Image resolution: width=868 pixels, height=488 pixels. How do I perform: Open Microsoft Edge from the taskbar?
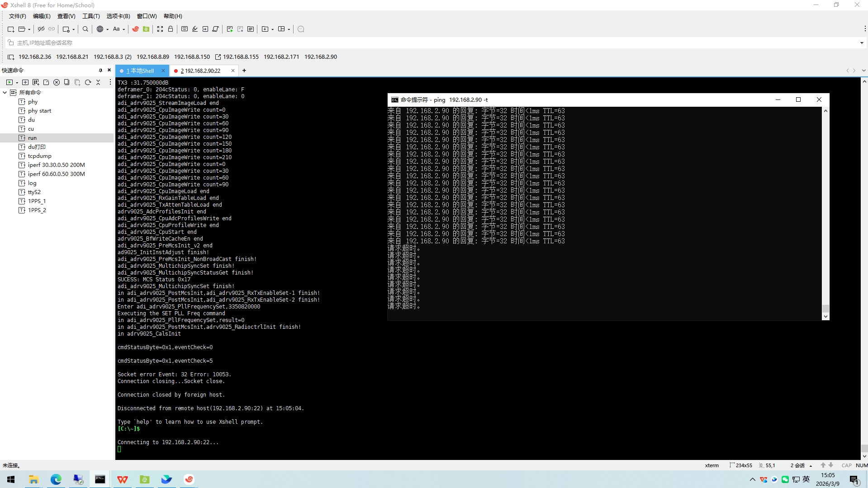(56, 479)
